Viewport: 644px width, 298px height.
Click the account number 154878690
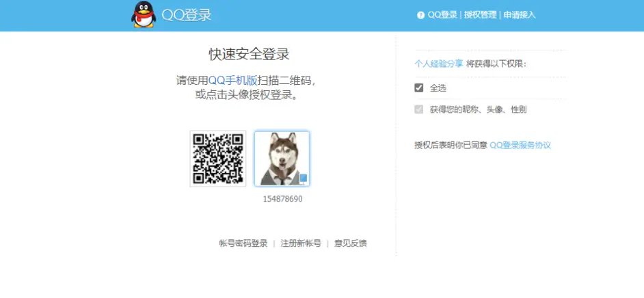(282, 199)
